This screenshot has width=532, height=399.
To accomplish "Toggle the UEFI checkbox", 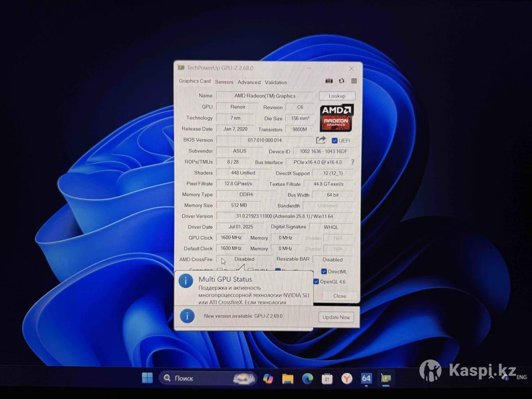I will click(x=335, y=141).
